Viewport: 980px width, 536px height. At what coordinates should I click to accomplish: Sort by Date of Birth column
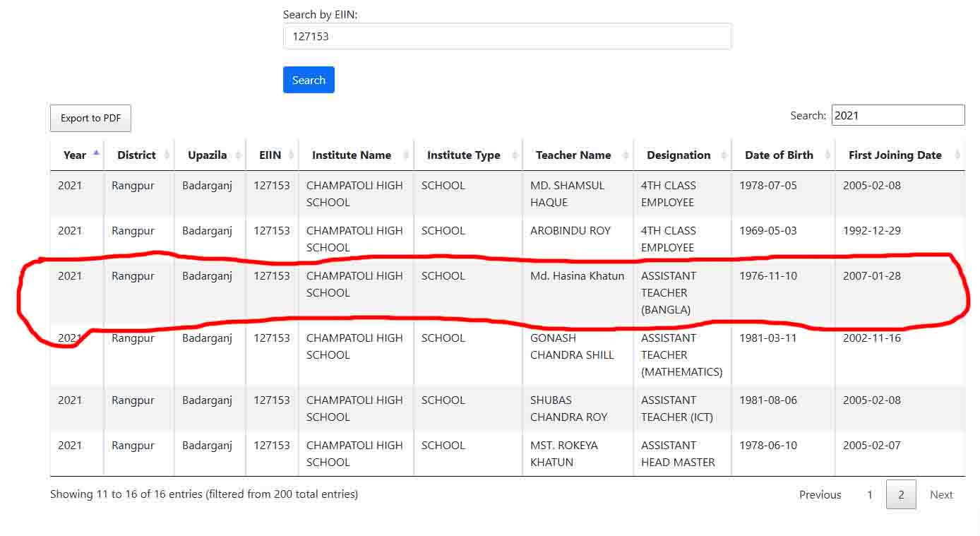coord(779,155)
